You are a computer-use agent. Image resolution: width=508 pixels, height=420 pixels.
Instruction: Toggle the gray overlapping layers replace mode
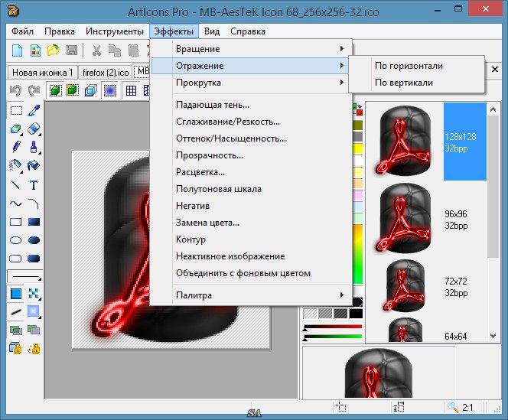pos(34,330)
